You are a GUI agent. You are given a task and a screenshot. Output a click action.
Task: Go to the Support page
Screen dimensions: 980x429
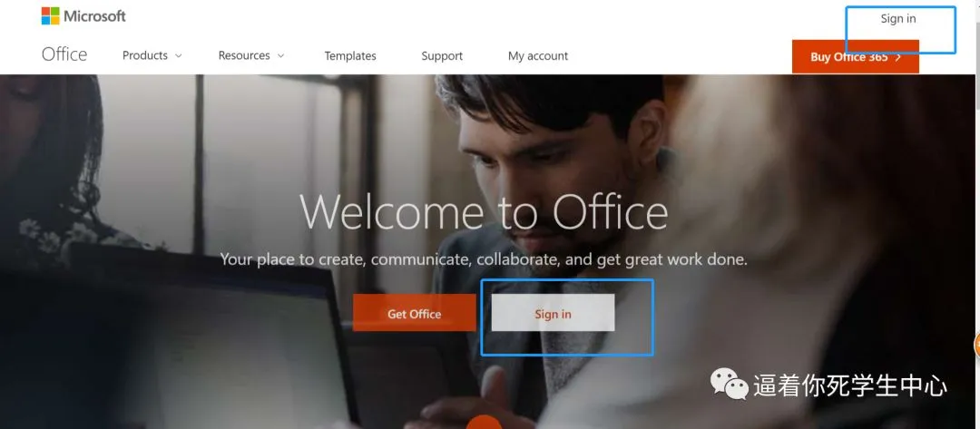coord(442,55)
